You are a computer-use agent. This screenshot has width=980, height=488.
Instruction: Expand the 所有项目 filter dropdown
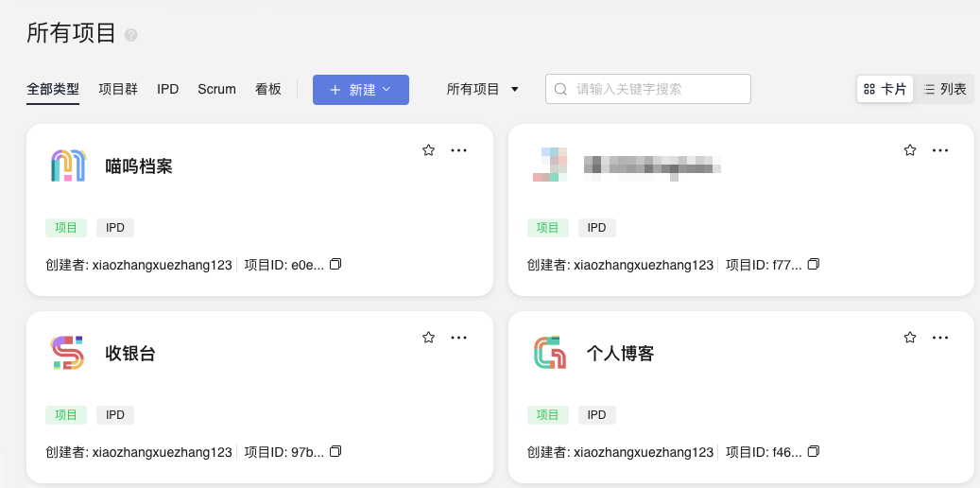pyautogui.click(x=483, y=89)
